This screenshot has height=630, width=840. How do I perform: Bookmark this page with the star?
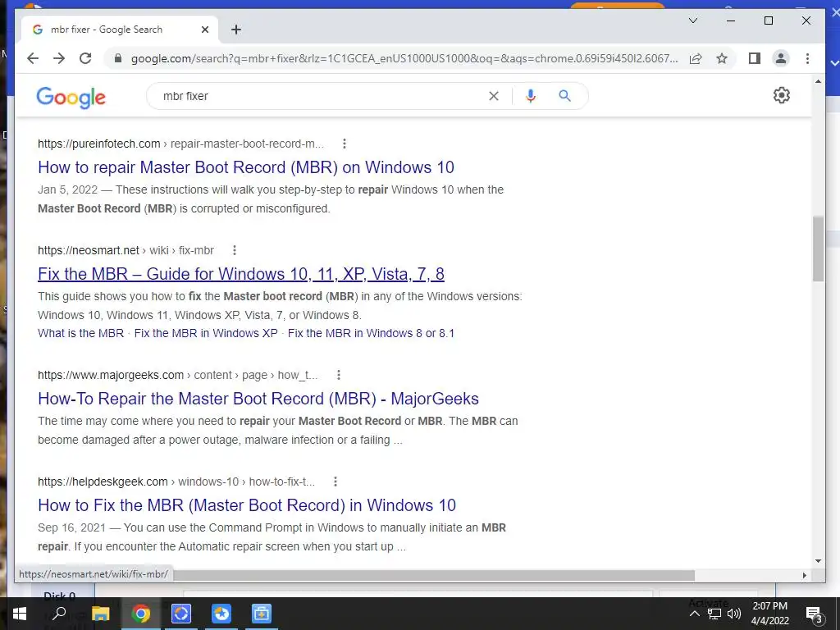(x=722, y=58)
